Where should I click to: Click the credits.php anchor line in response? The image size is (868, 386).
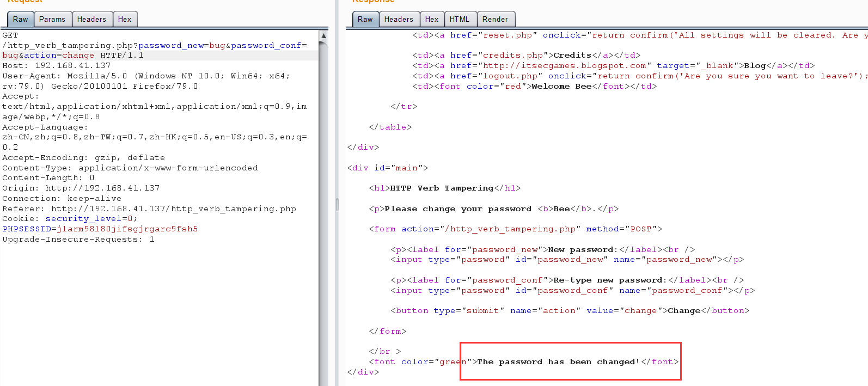click(527, 55)
